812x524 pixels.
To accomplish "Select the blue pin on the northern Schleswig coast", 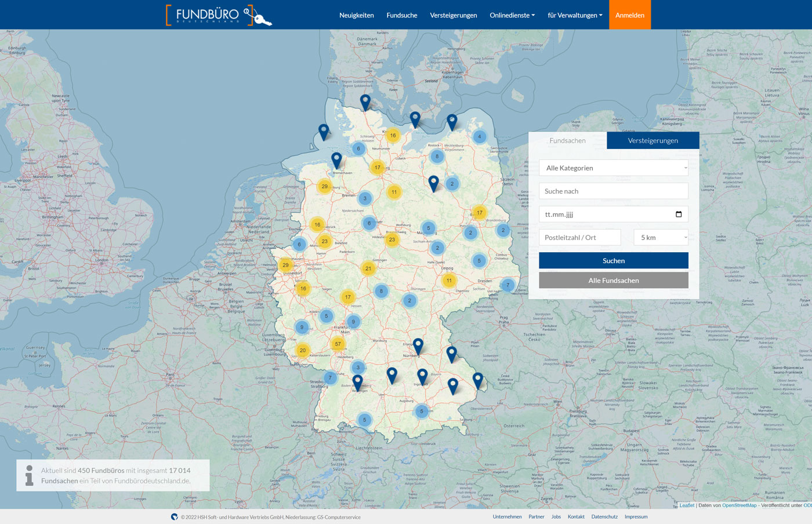I will click(365, 101).
